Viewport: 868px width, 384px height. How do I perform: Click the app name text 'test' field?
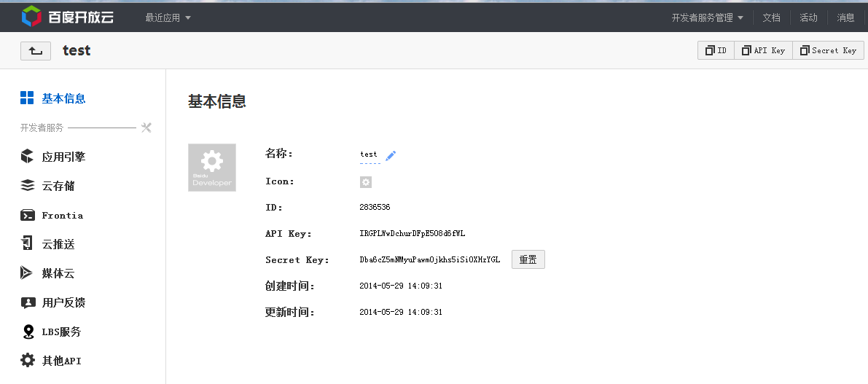(369, 154)
